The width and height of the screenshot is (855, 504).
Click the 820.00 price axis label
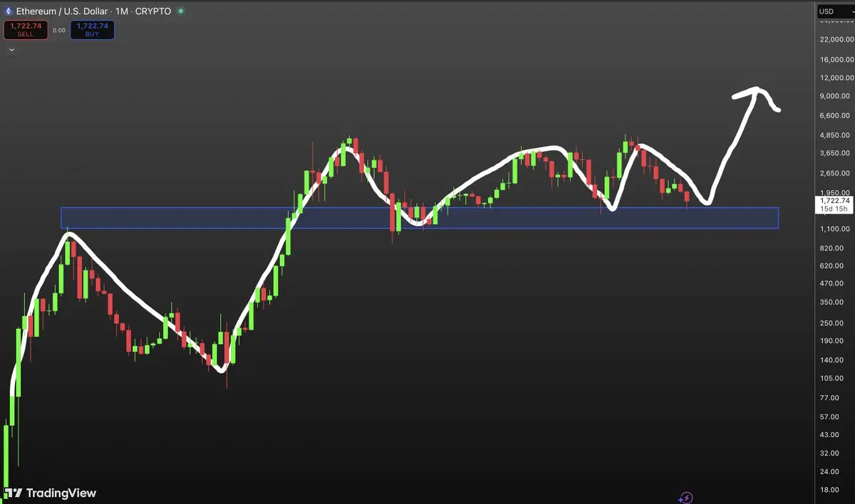pos(833,248)
